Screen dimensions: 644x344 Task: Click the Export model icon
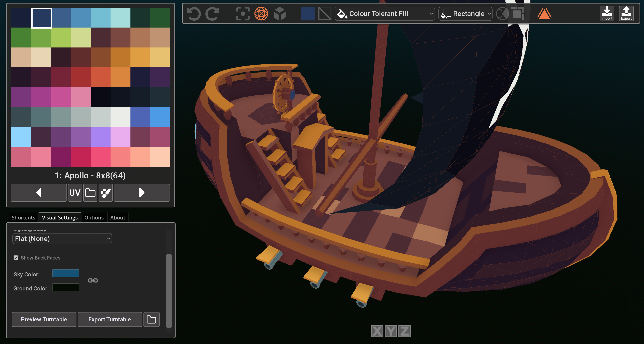point(626,14)
